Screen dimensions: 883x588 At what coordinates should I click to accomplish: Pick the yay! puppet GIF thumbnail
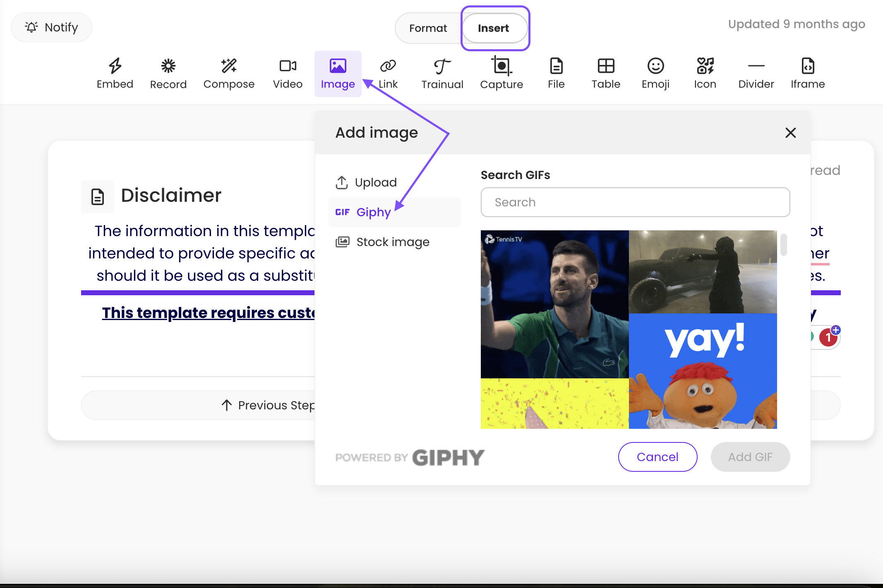click(703, 370)
